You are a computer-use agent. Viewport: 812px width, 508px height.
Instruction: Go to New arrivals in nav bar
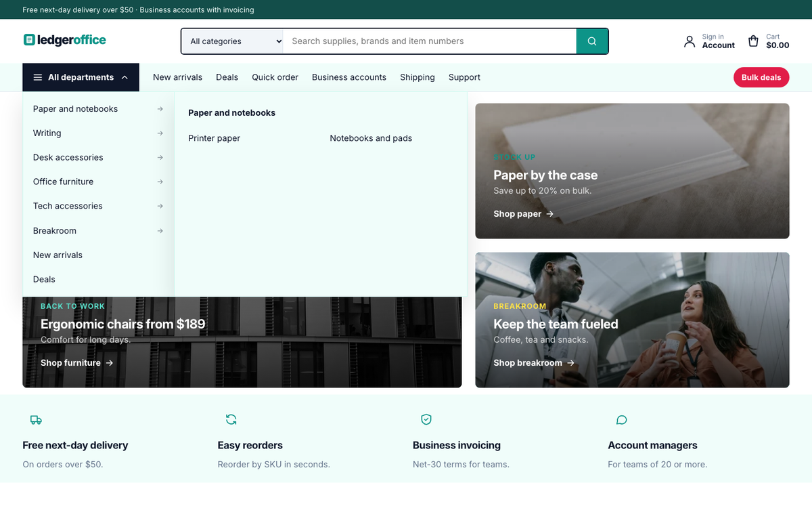point(177,77)
